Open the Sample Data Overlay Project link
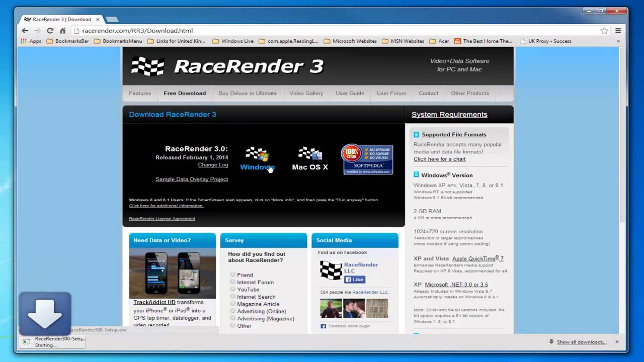Viewport: 644px width, 362px height. coord(192,179)
